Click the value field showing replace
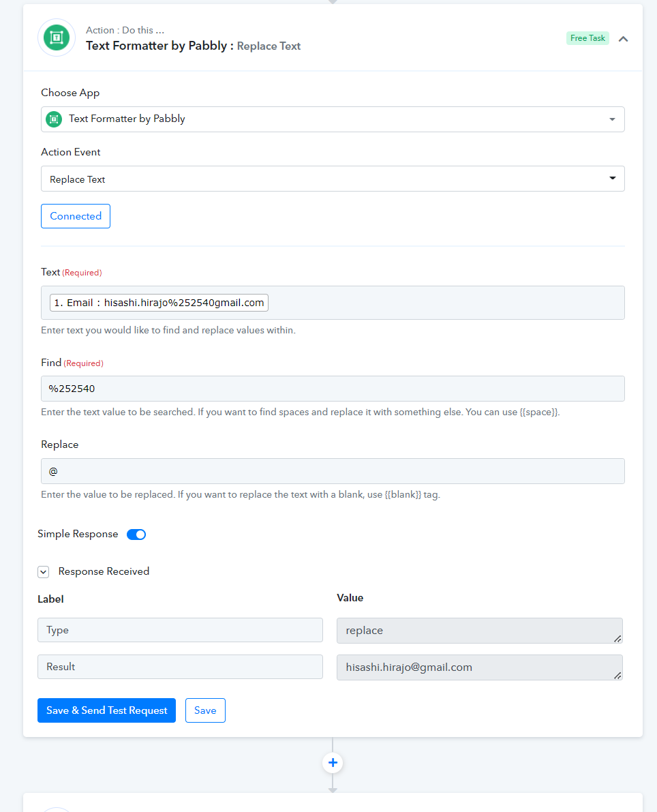657x812 pixels. (479, 630)
